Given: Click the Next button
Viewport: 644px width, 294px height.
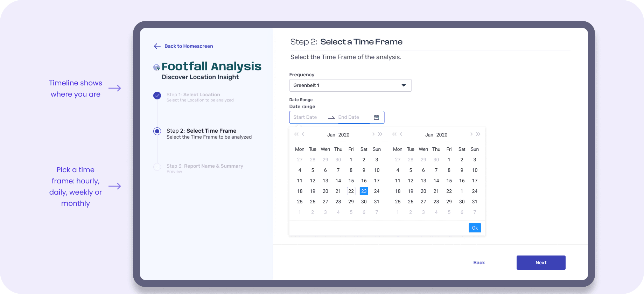Looking at the screenshot, I should pos(541,262).
